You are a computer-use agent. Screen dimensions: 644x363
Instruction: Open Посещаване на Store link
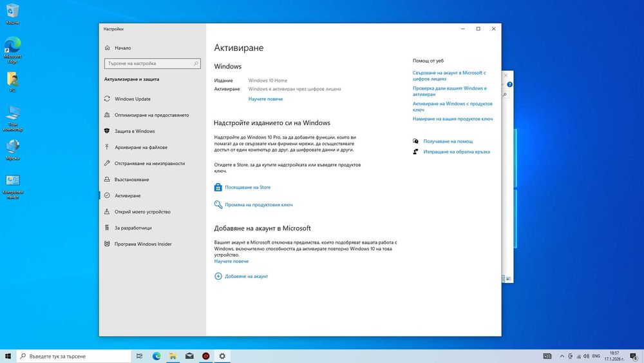click(248, 187)
